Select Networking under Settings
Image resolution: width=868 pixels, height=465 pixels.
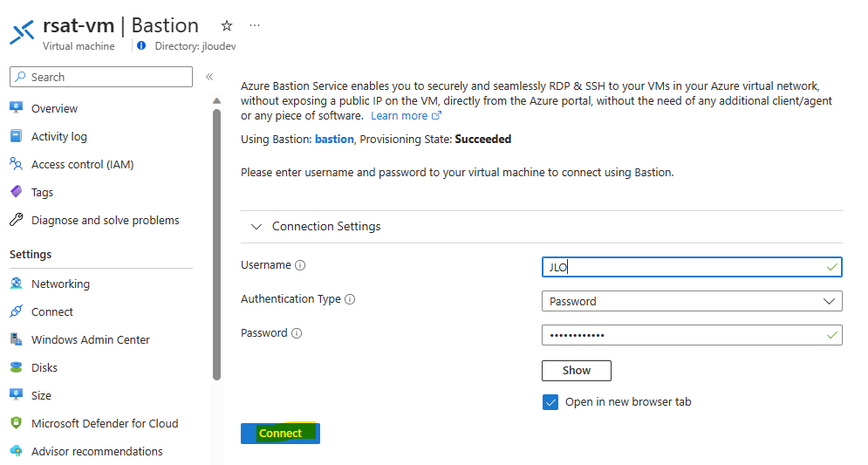point(60,284)
